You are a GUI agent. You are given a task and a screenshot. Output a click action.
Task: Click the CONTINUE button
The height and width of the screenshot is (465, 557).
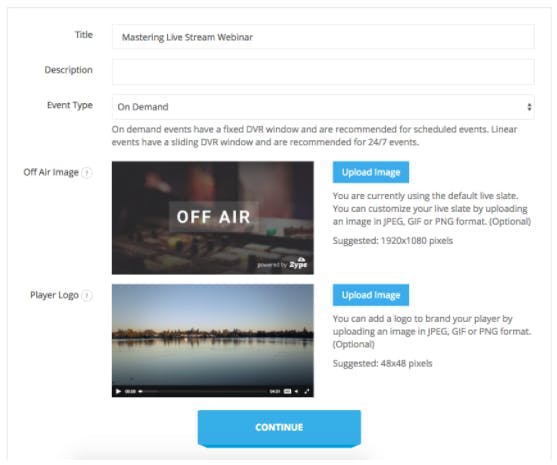[x=279, y=427]
